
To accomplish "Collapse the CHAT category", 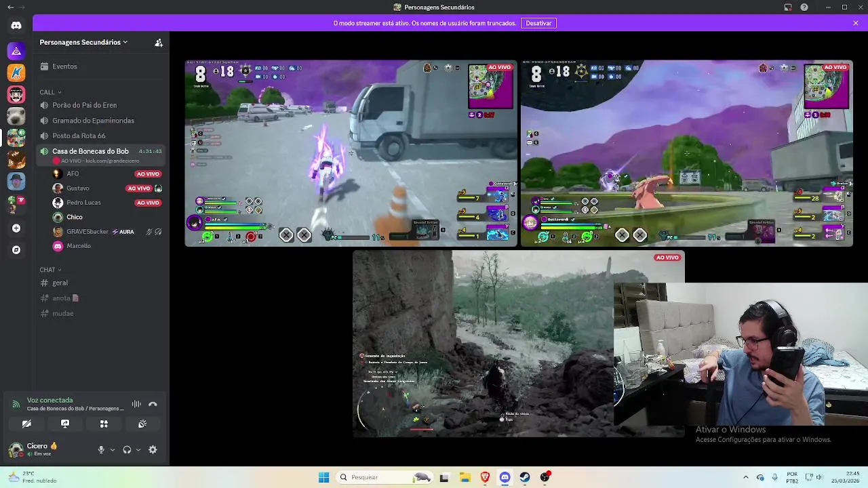I will coord(50,270).
